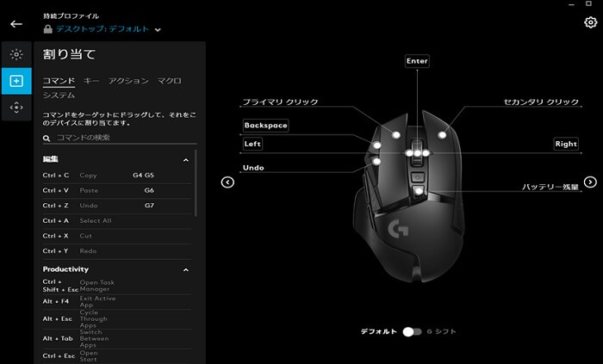Click the G4 G5 tag on Copy row
Image resolution: width=603 pixels, height=364 pixels.
144,176
